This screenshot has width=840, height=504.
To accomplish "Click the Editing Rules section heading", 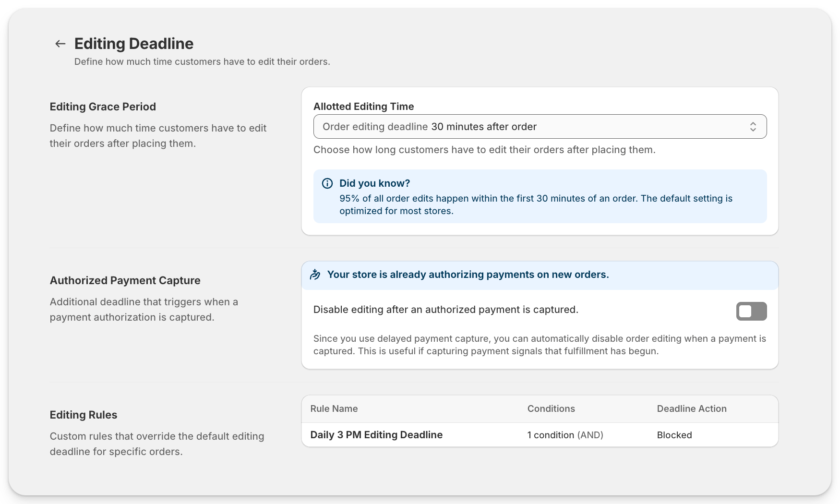I will [84, 415].
